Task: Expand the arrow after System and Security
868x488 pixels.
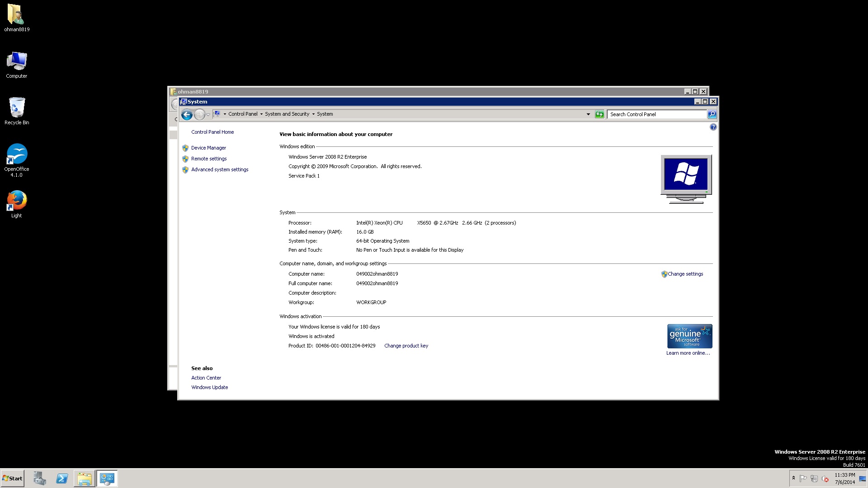Action: pos(313,114)
